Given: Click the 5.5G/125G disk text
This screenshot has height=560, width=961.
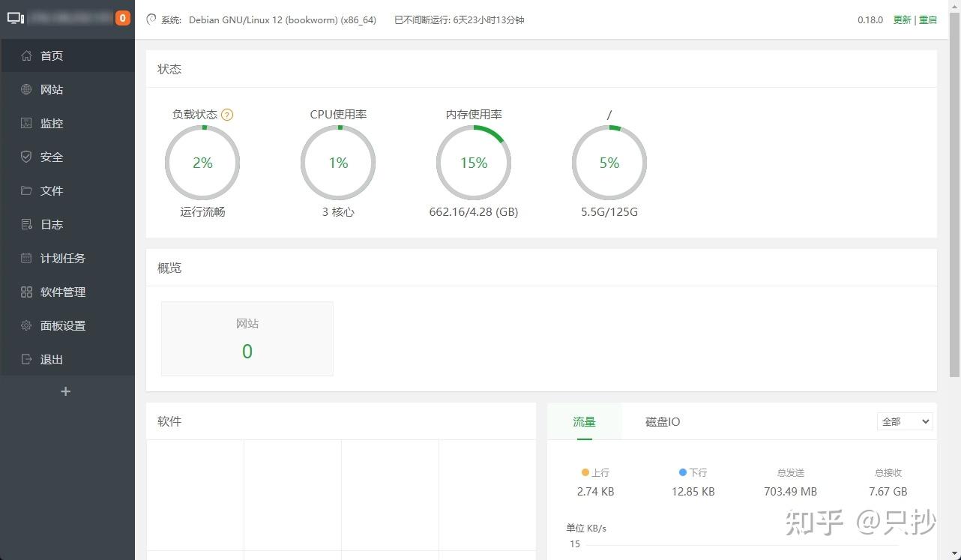Looking at the screenshot, I should tap(609, 212).
